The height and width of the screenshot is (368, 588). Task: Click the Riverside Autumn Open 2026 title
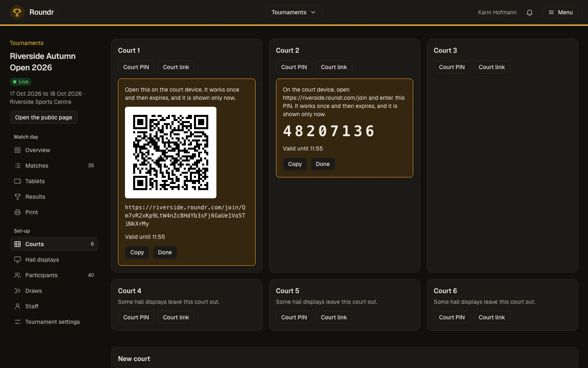coord(43,62)
